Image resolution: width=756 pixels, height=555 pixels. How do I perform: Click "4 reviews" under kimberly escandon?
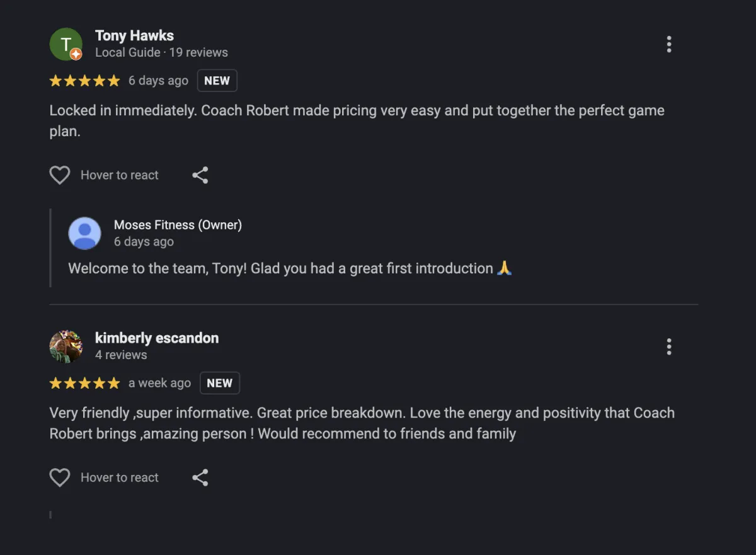pyautogui.click(x=121, y=355)
